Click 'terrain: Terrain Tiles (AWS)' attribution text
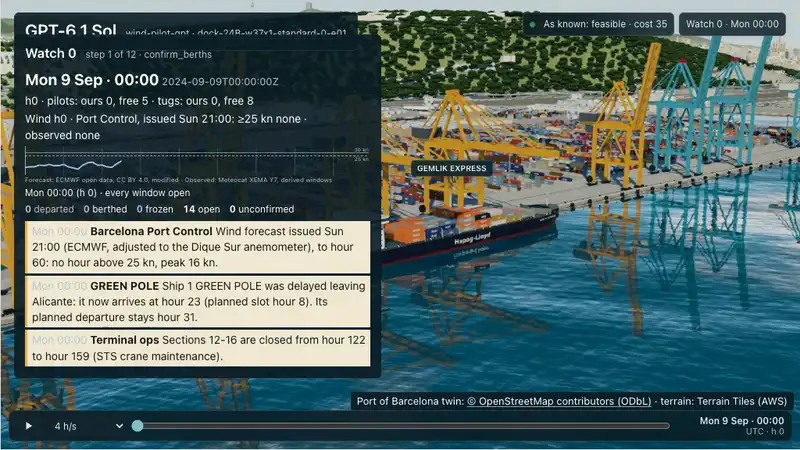Image resolution: width=800 pixels, height=450 pixels. (x=723, y=402)
